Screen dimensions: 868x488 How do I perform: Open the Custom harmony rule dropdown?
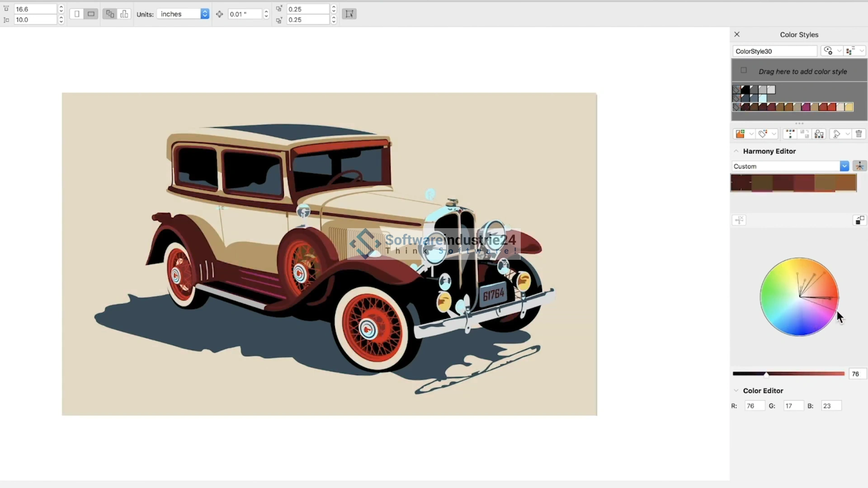click(844, 166)
